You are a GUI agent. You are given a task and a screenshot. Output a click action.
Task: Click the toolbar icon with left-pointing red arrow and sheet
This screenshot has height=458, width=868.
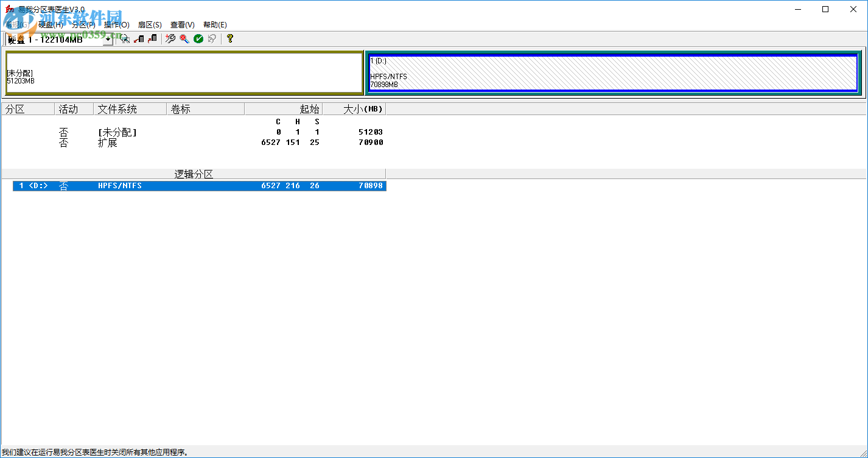139,38
